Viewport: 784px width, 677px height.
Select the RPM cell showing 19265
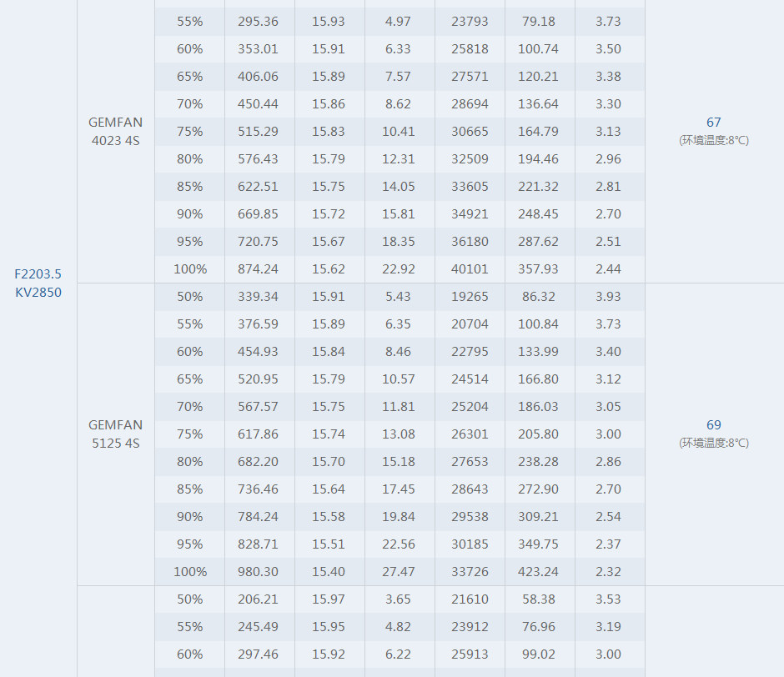469,297
